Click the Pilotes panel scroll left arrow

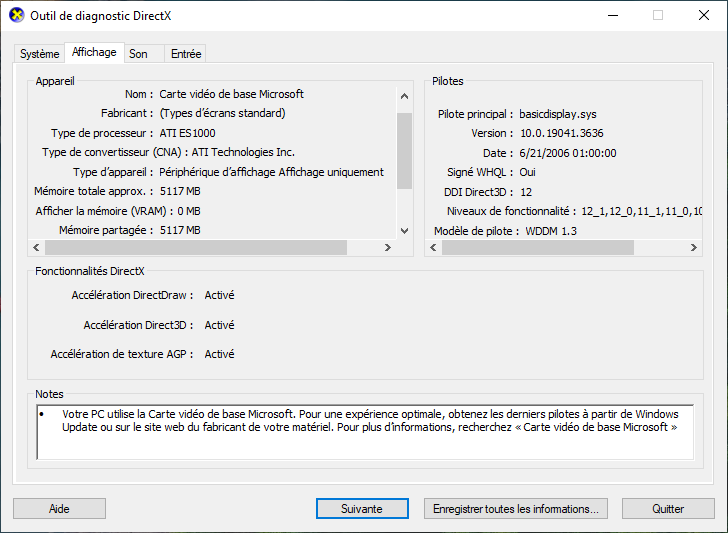(433, 247)
